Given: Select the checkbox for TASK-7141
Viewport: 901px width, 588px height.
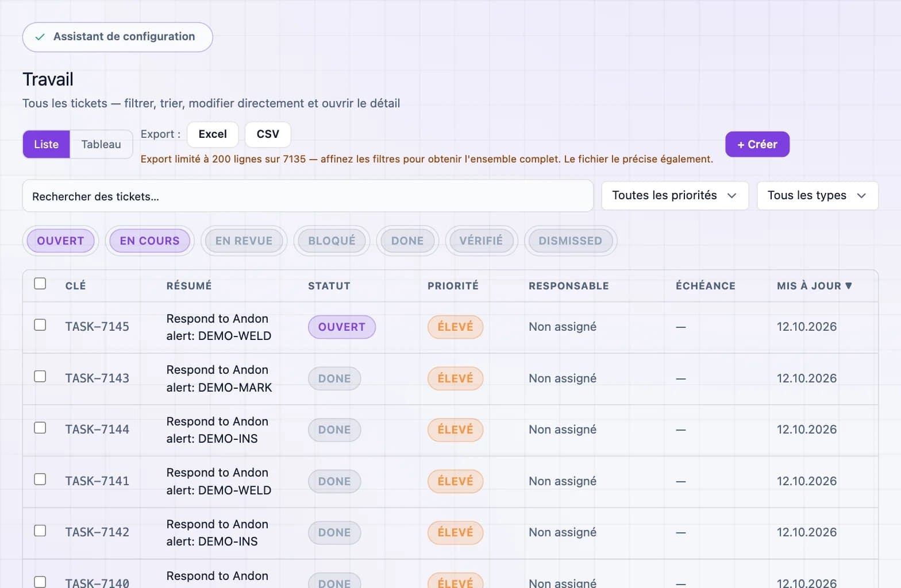Looking at the screenshot, I should click(40, 479).
